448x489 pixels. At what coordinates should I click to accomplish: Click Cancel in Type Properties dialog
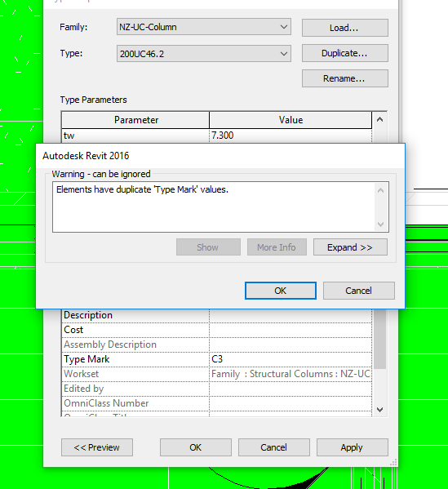pyautogui.click(x=274, y=447)
